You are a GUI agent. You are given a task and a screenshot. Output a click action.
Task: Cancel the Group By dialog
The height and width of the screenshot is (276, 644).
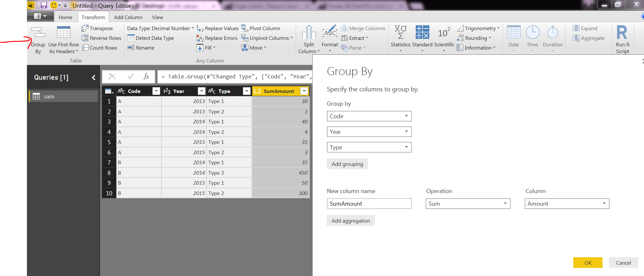[623, 263]
